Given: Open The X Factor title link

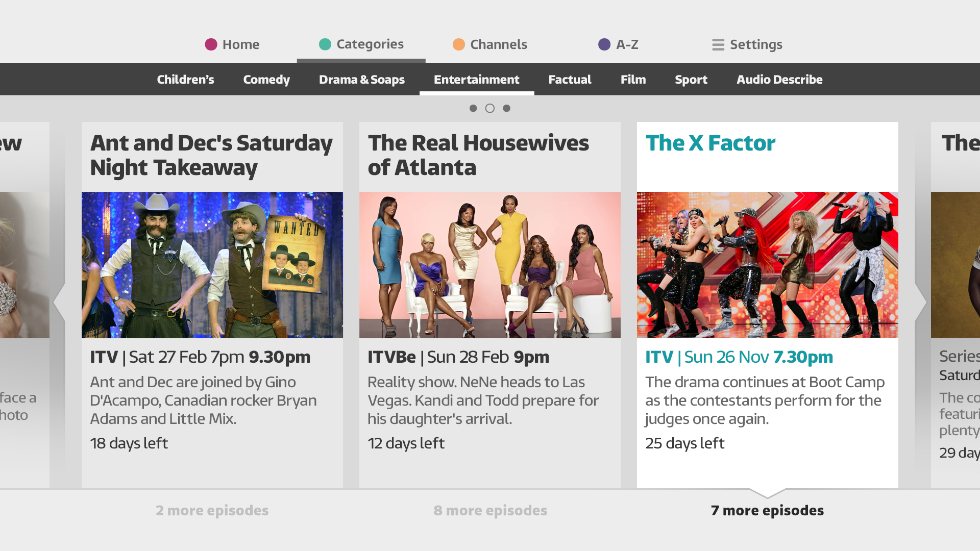Looking at the screenshot, I should [x=710, y=143].
